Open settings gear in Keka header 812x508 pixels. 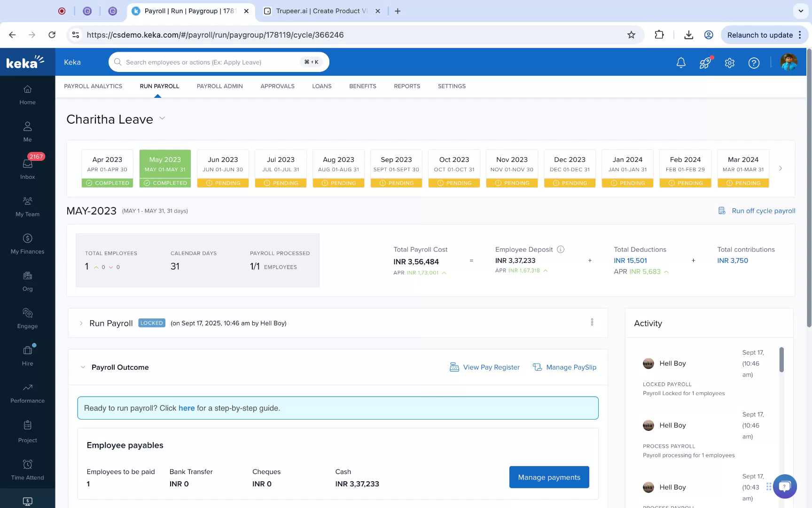[x=729, y=63]
